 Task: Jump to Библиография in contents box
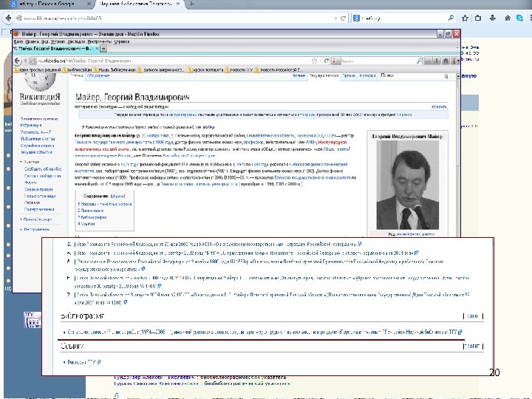coord(92,217)
